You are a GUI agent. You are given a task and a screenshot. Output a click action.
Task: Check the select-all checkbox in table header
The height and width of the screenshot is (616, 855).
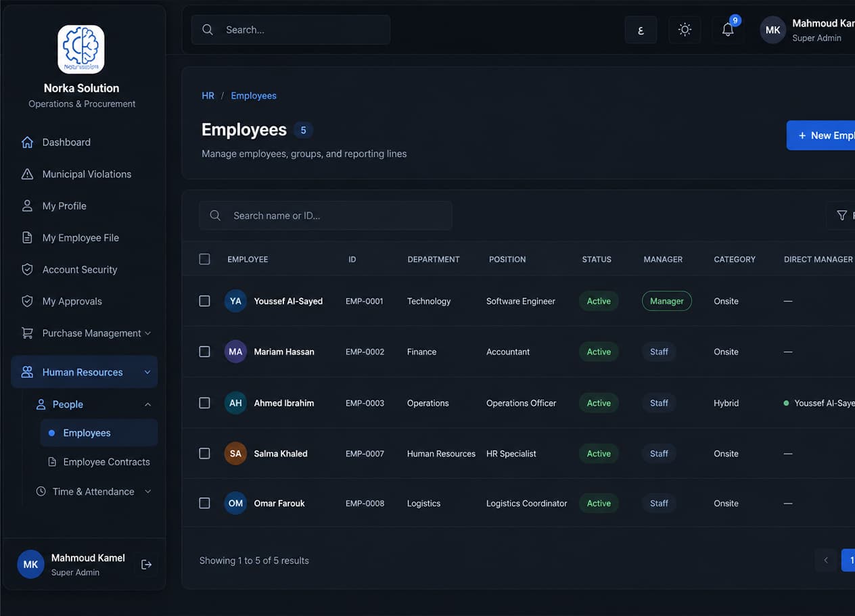click(204, 259)
